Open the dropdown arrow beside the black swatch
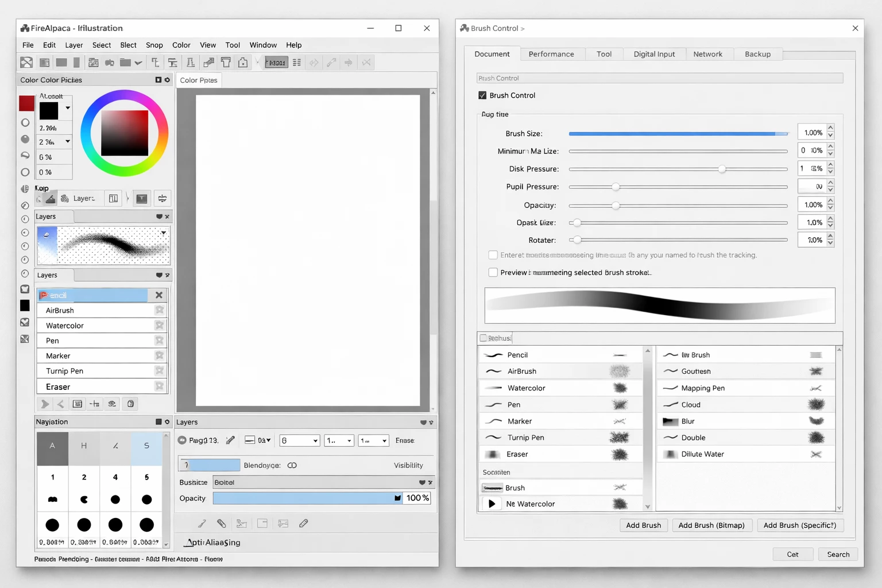Image resolution: width=882 pixels, height=588 pixels. click(x=68, y=108)
